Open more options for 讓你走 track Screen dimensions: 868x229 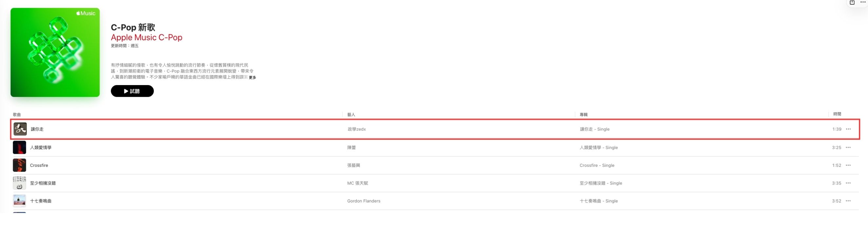pyautogui.click(x=848, y=129)
